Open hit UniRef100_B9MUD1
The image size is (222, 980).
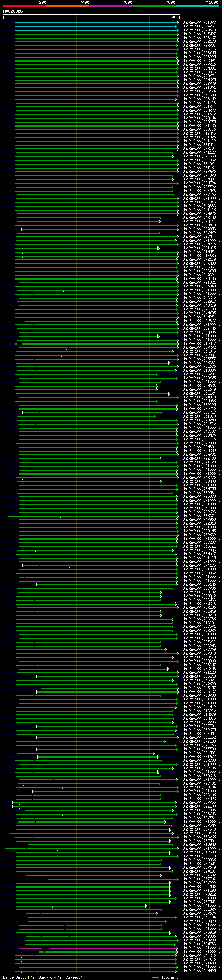coord(199,68)
